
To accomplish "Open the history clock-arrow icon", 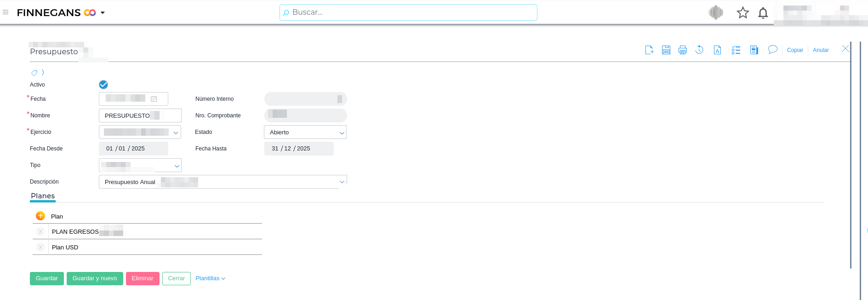I will click(699, 50).
